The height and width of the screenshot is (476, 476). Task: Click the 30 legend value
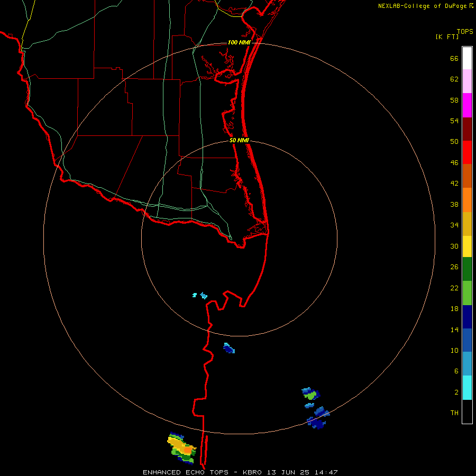(454, 246)
